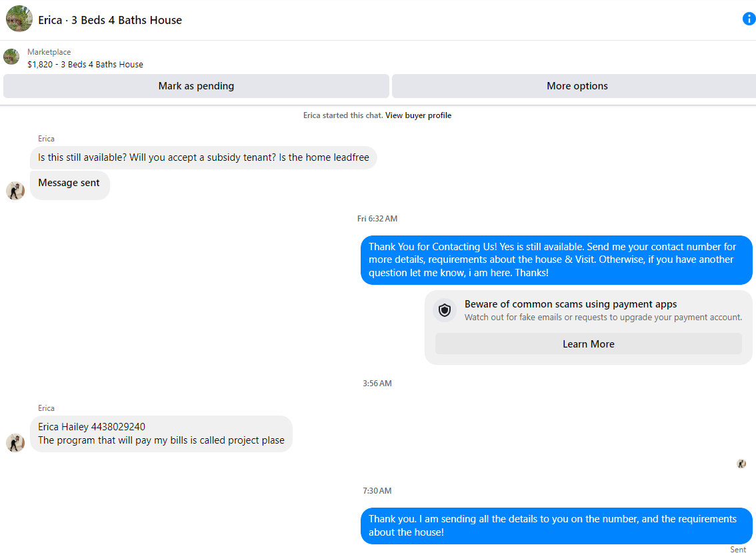This screenshot has height=553, width=756.
Task: Click Erica's avatar beside the project plase message
Action: coord(15,443)
